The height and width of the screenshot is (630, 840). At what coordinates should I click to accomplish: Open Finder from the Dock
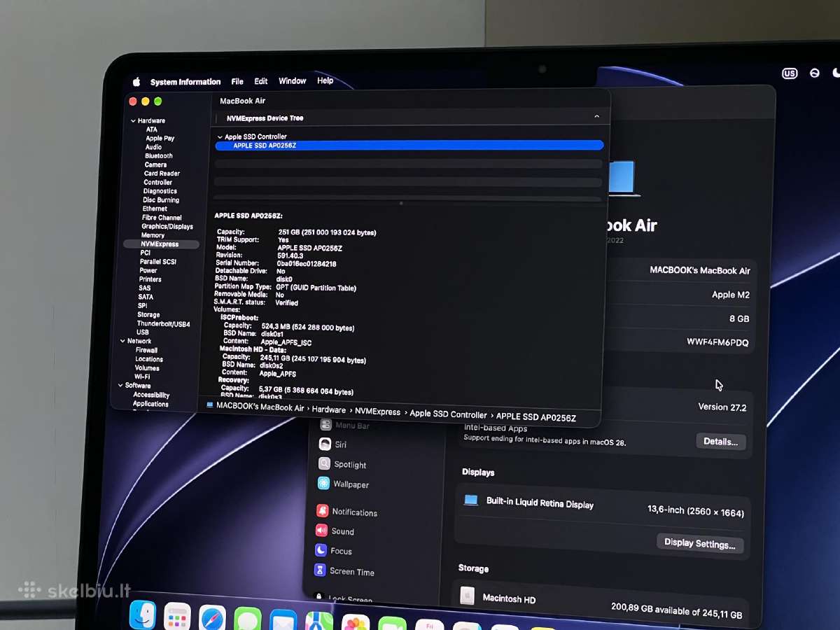pos(143,615)
